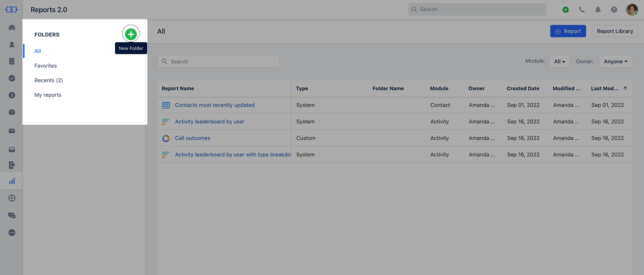Open the inbox tray icon in sidebar
The height and width of the screenshot is (275, 644).
click(12, 149)
